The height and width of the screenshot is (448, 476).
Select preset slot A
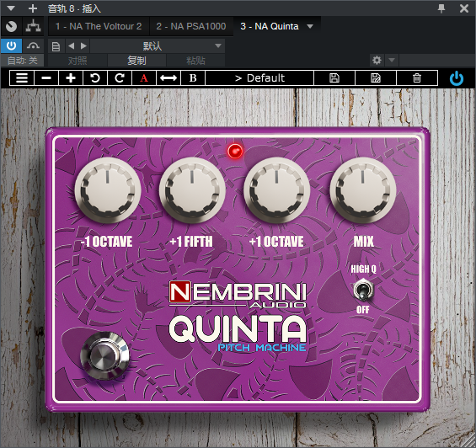click(x=144, y=78)
